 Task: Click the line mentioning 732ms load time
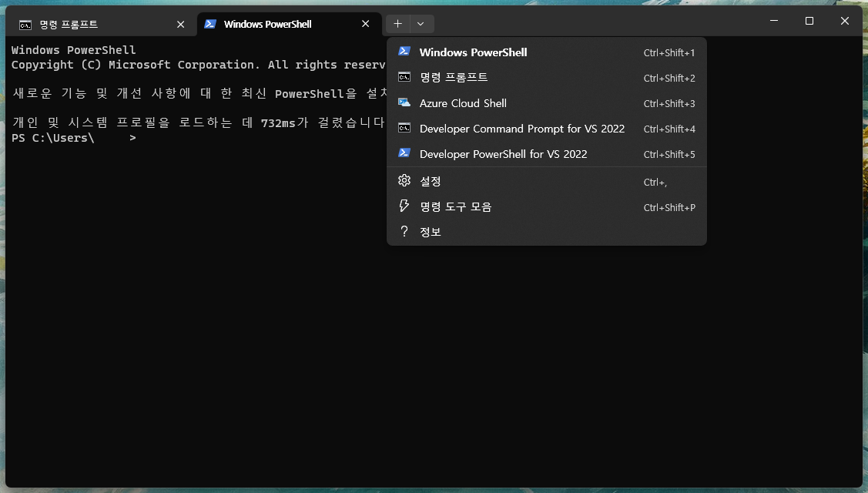click(198, 122)
